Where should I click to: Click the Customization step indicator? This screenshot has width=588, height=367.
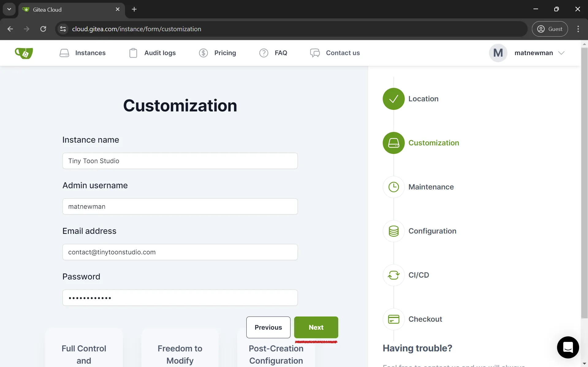[x=393, y=143]
